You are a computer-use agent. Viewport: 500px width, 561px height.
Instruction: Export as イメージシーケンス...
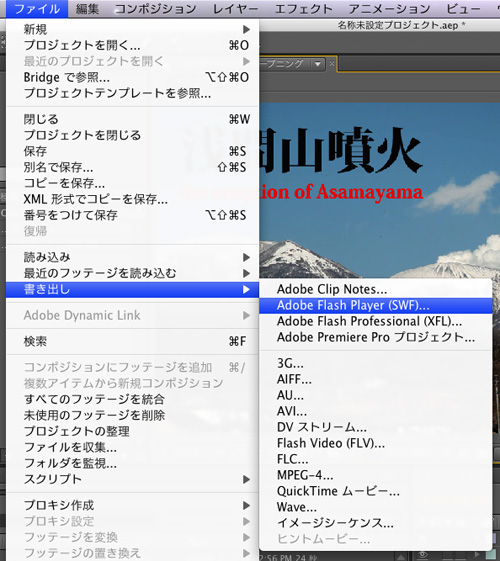coord(376,523)
